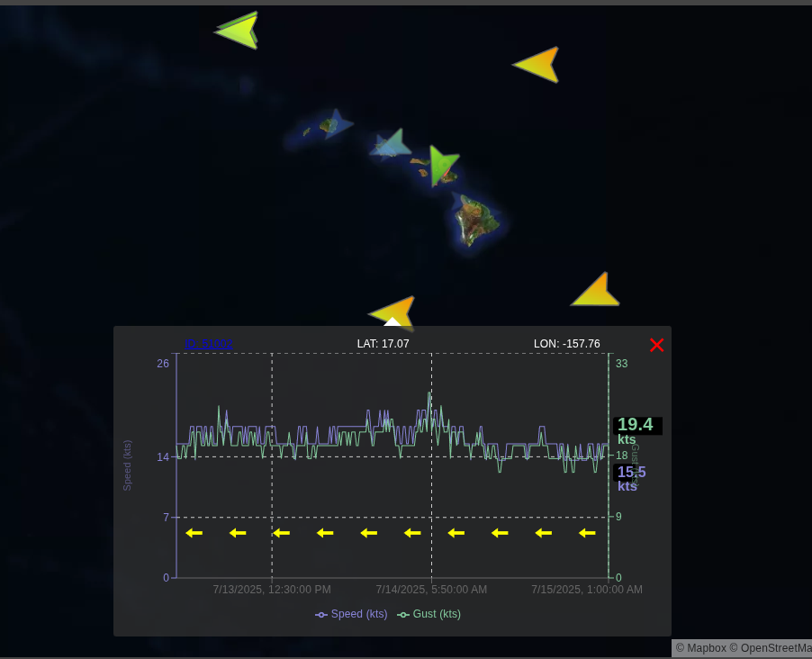Click the Speed (kts) vertical axis title
Screen dimensions: 812x659
coord(128,465)
